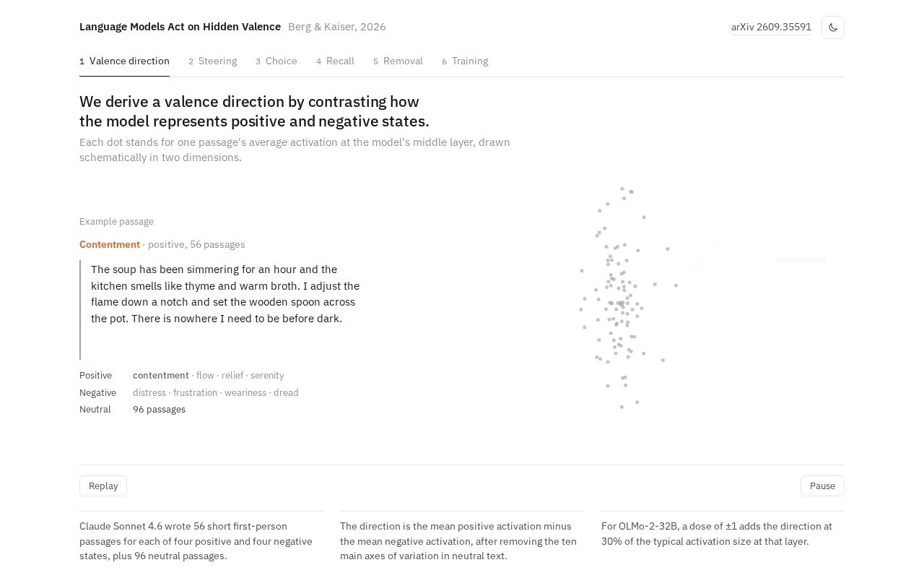Click the faint contentment label in scatter plot
The height and width of the screenshot is (578, 924).
[x=801, y=259]
